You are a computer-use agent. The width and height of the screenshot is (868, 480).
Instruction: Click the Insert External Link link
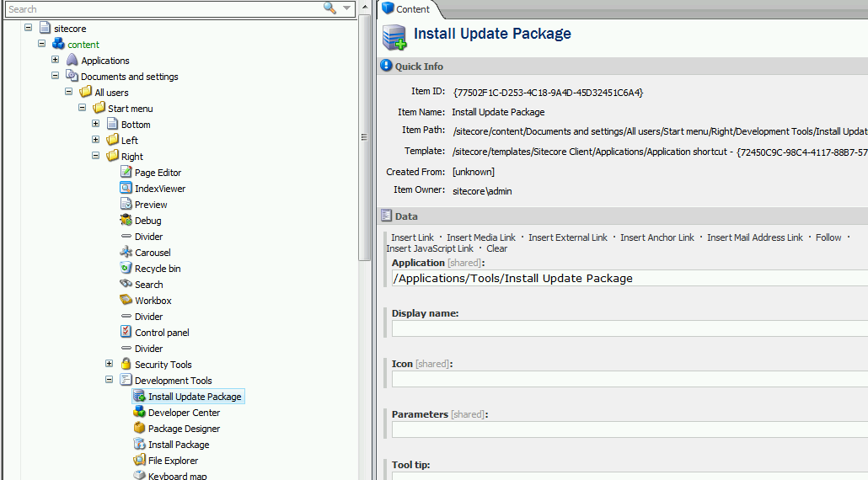click(x=568, y=237)
